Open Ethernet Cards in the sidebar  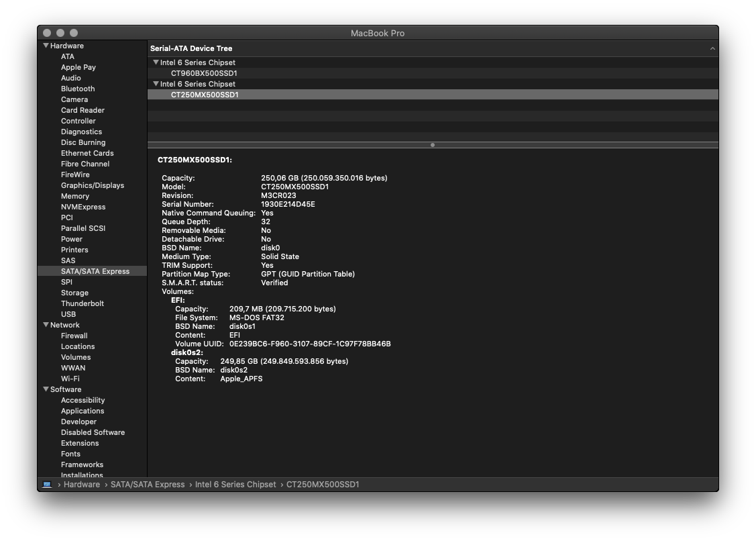click(87, 153)
